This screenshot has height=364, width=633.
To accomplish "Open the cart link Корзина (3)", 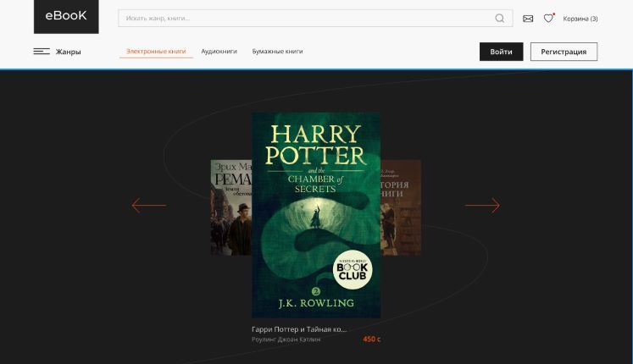I will tap(580, 19).
